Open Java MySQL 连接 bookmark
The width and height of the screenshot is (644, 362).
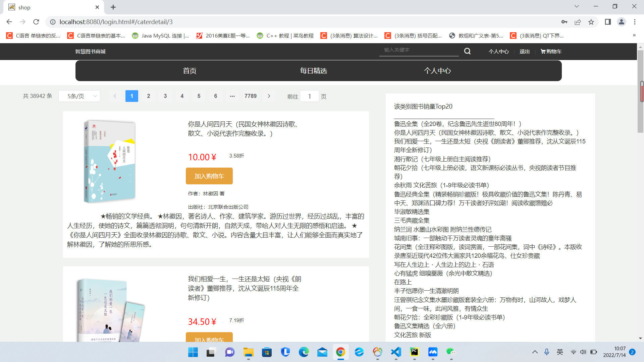160,36
